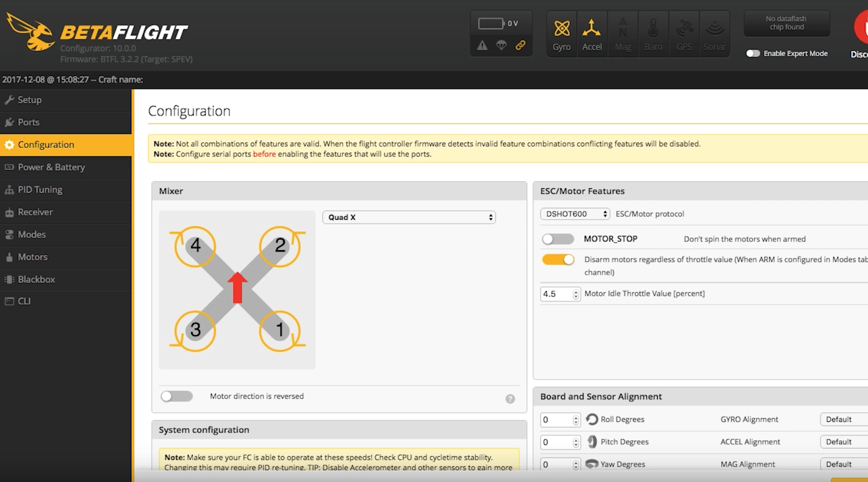
Task: Click the Accel sensor icon
Action: (x=592, y=34)
